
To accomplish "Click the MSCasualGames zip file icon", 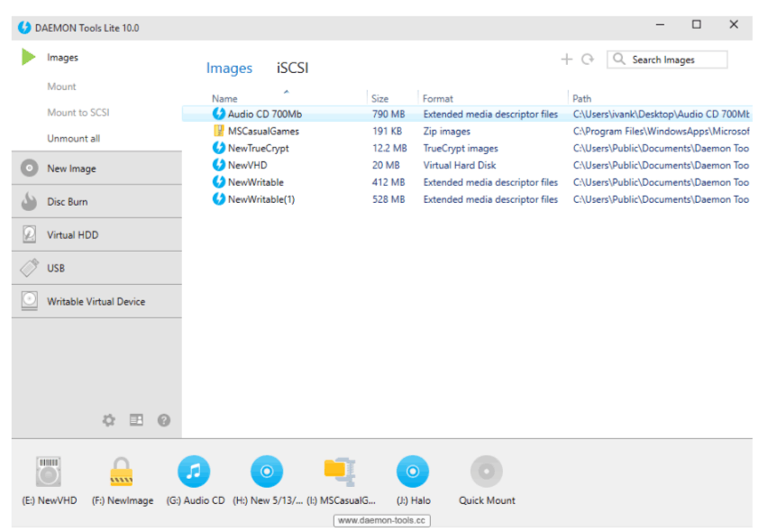I will [219, 131].
